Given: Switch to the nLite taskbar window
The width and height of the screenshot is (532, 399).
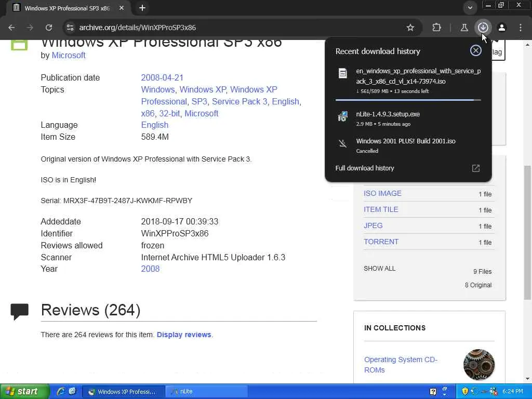Looking at the screenshot, I should [207, 392].
